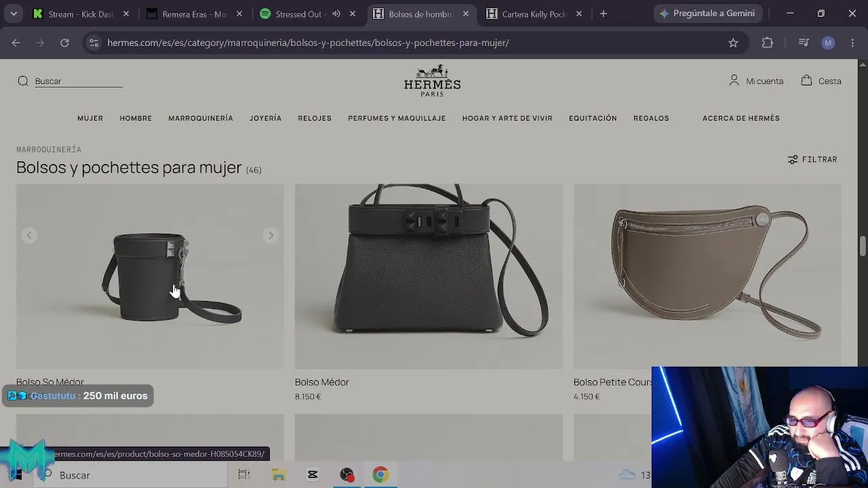The width and height of the screenshot is (868, 488).
Task: Close the Stressed Out tab
Action: click(x=353, y=14)
